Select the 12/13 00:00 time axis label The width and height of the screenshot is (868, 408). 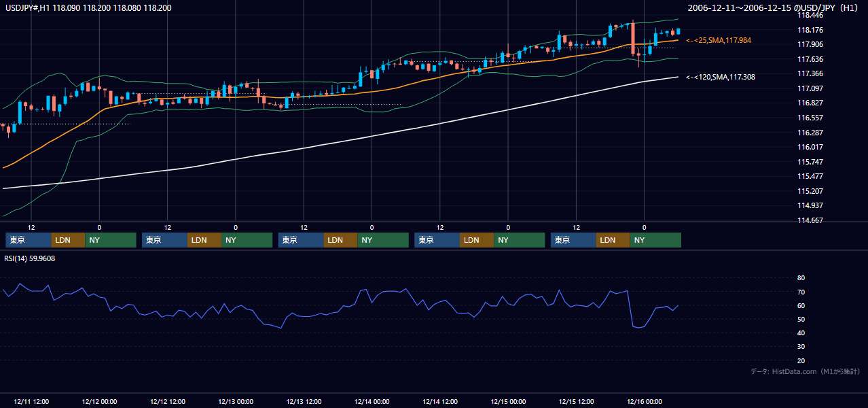[x=236, y=401]
